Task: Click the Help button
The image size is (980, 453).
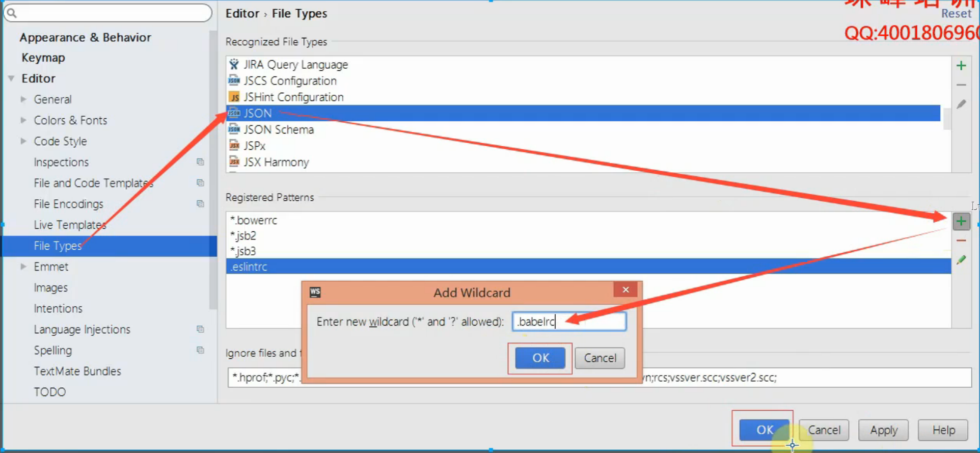Action: (943, 430)
